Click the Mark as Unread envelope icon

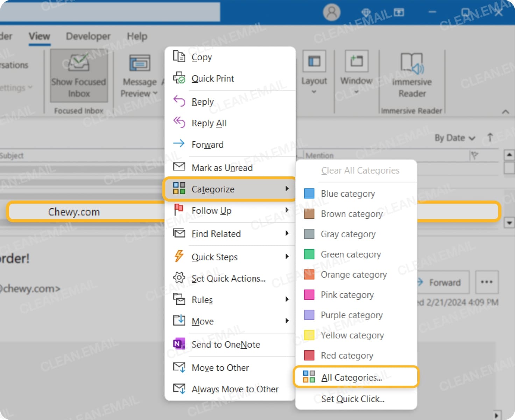[x=179, y=167]
